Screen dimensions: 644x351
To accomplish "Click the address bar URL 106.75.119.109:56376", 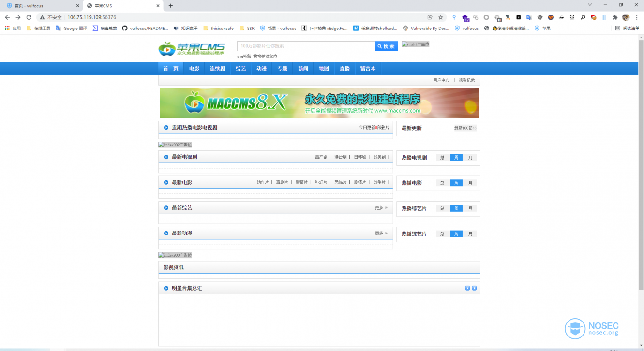I will (x=91, y=17).
